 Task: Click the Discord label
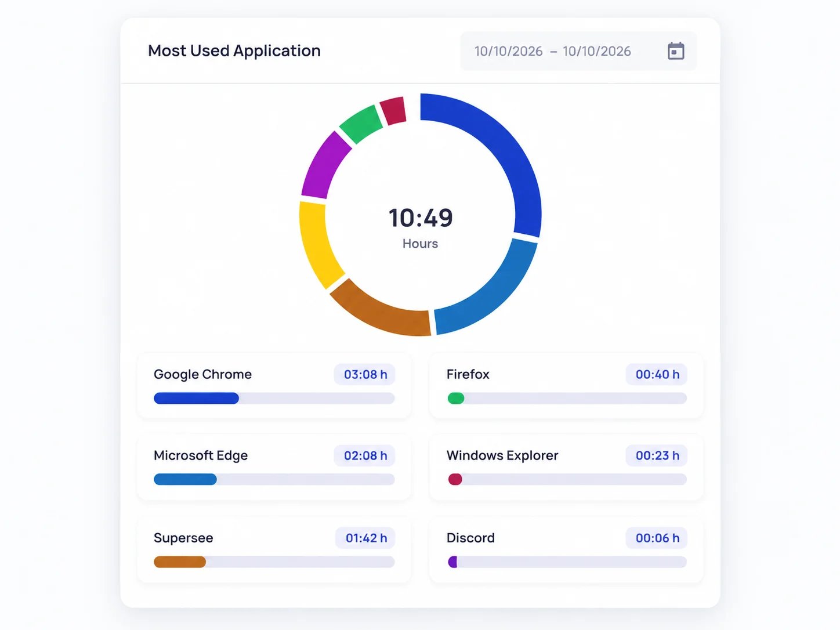[x=470, y=538]
